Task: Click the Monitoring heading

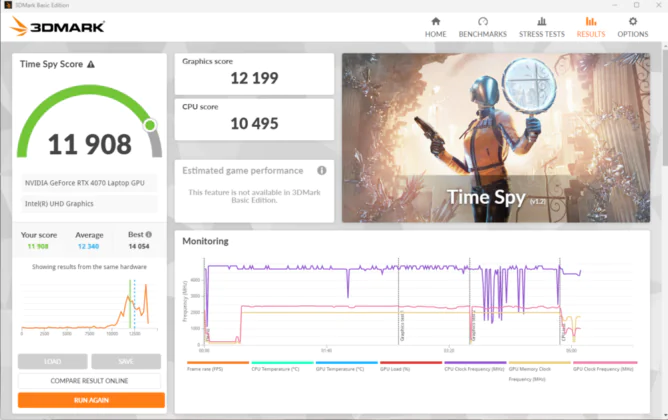Action: pos(205,241)
